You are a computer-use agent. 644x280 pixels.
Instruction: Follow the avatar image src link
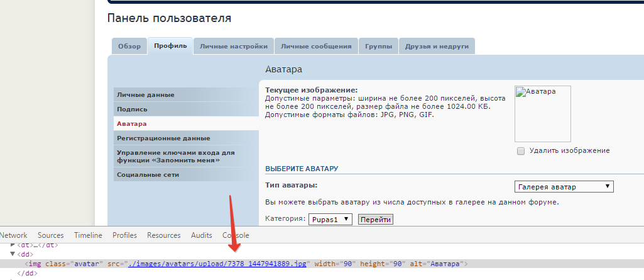[x=218, y=264]
